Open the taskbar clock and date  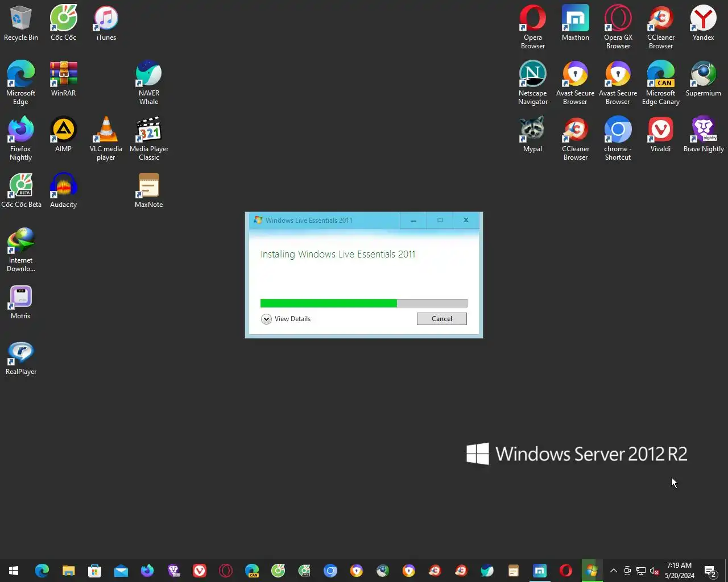coord(680,571)
